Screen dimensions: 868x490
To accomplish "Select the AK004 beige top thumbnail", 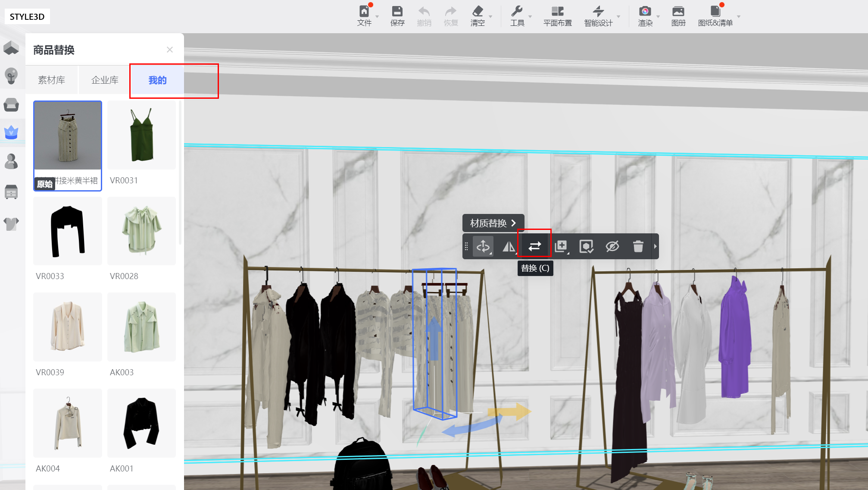I will pyautogui.click(x=68, y=423).
